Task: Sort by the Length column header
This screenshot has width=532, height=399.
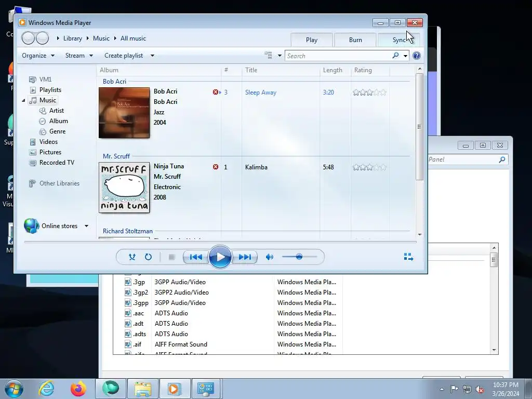Action: (335, 70)
